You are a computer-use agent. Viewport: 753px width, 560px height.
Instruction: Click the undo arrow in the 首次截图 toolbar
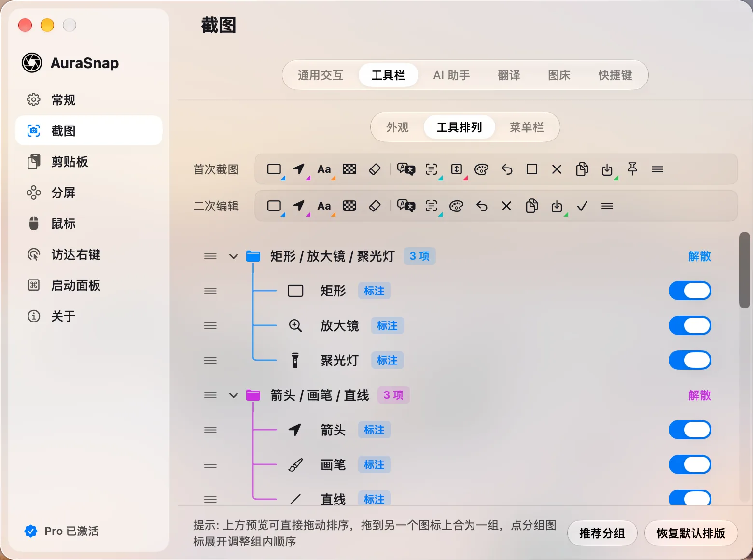(x=507, y=169)
